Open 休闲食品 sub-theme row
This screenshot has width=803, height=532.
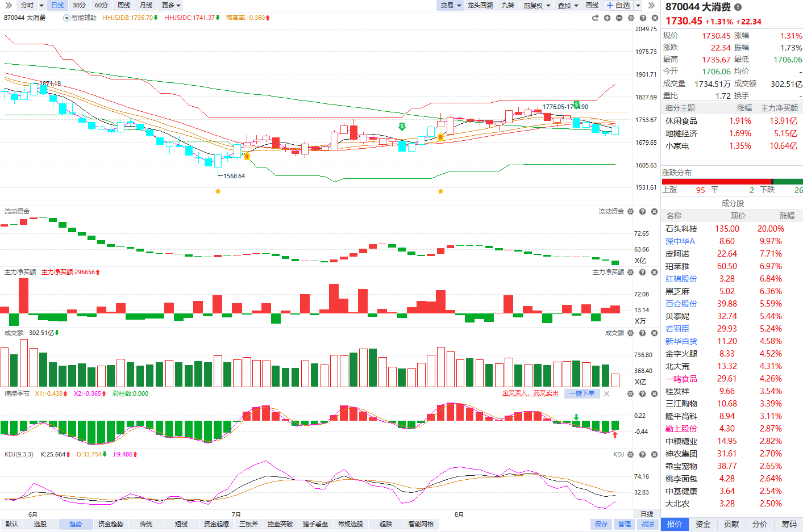[732, 121]
